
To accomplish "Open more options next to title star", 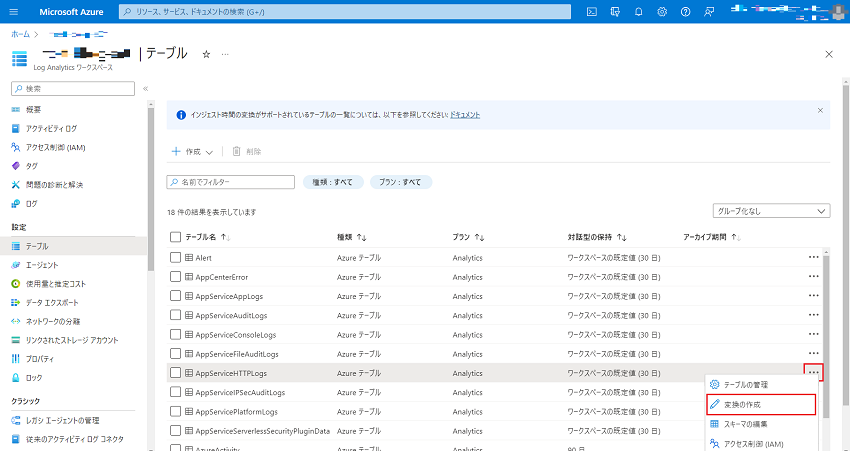I will click(x=225, y=54).
